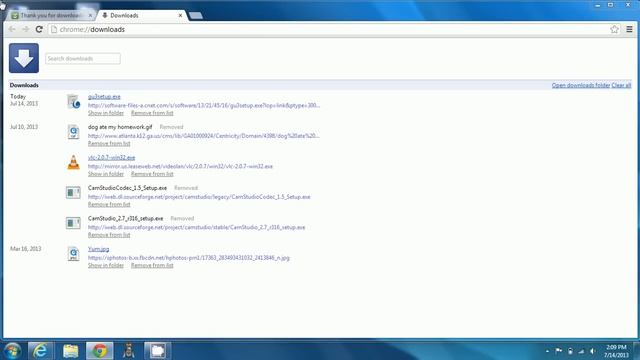Open the gu3setup.exe download link

104,97
